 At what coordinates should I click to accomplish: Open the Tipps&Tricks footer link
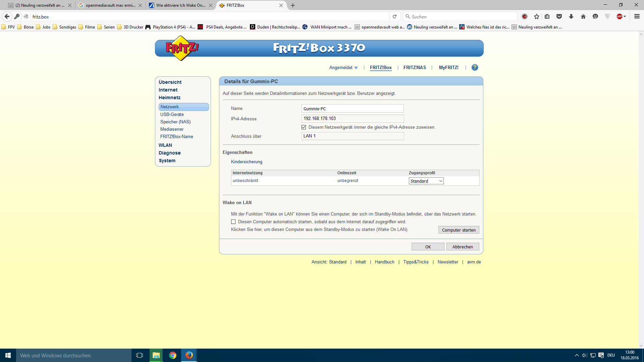(416, 262)
